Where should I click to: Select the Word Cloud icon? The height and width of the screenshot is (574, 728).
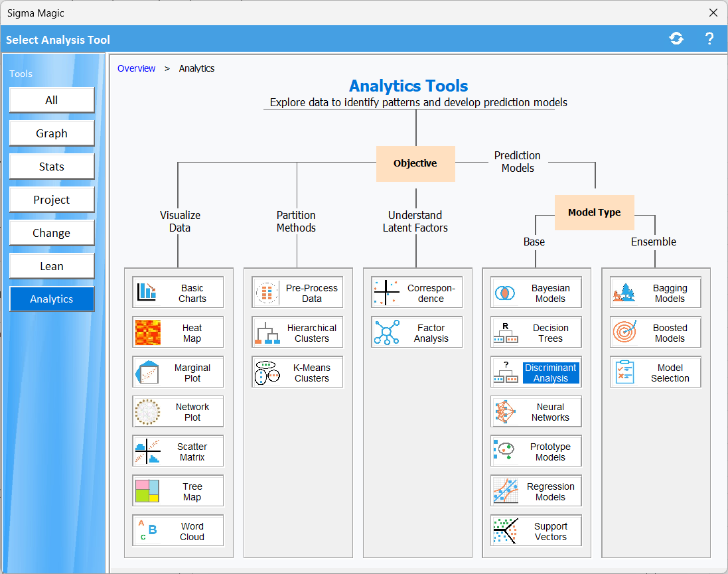pyautogui.click(x=148, y=532)
